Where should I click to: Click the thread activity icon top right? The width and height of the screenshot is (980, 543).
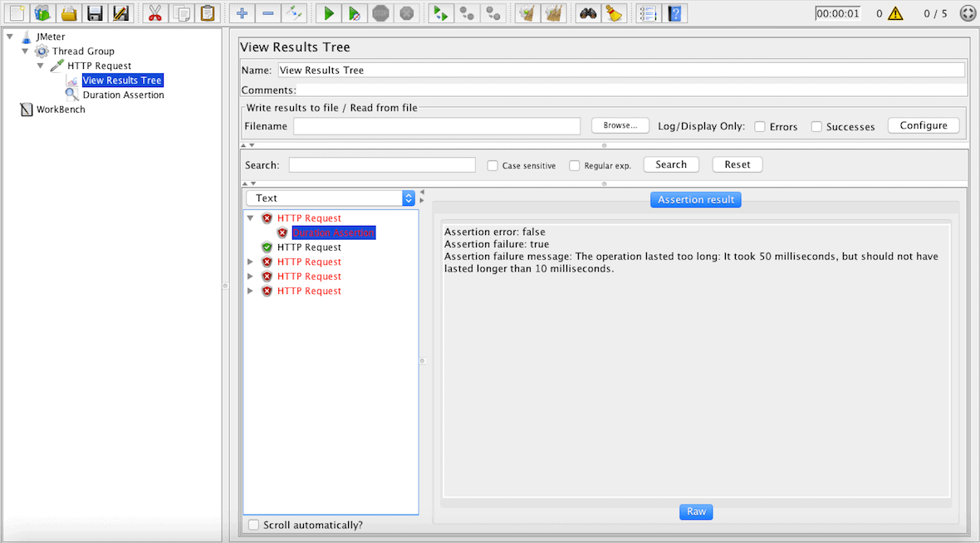pos(968,13)
